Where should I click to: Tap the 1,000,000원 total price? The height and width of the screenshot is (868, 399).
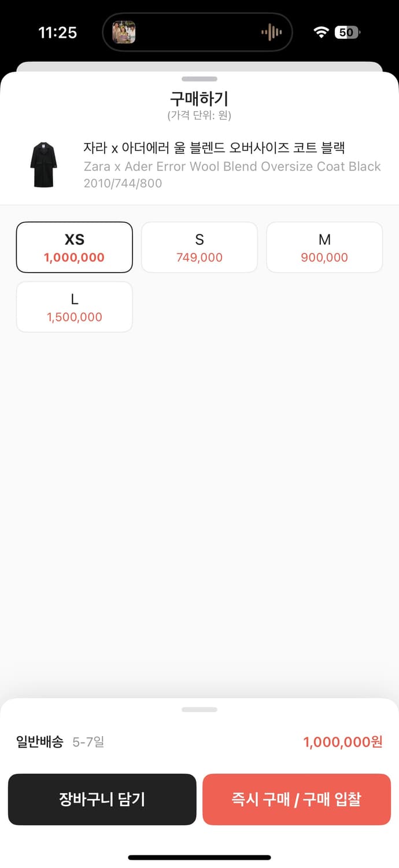[342, 742]
